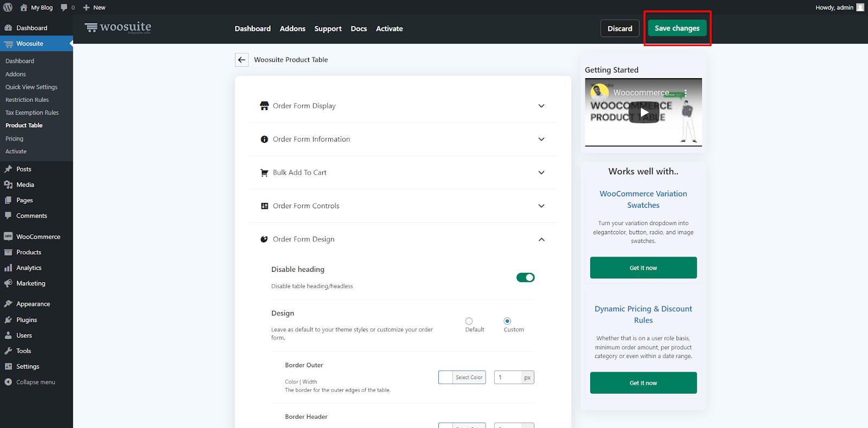Screen dimensions: 868x428
Task: Click the Marketing megaphone icon
Action: (8, 284)
